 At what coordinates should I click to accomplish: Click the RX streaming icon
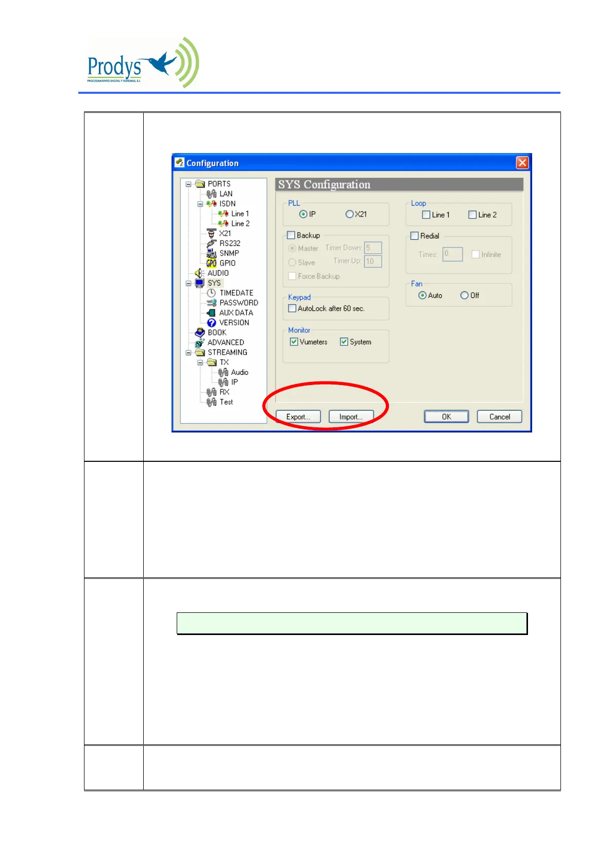click(211, 392)
